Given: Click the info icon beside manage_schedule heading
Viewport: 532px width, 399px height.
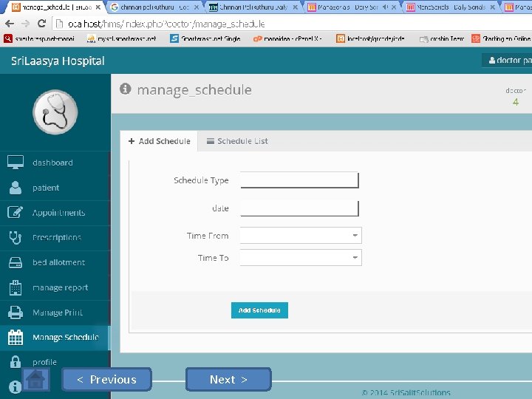Looking at the screenshot, I should click(x=125, y=89).
